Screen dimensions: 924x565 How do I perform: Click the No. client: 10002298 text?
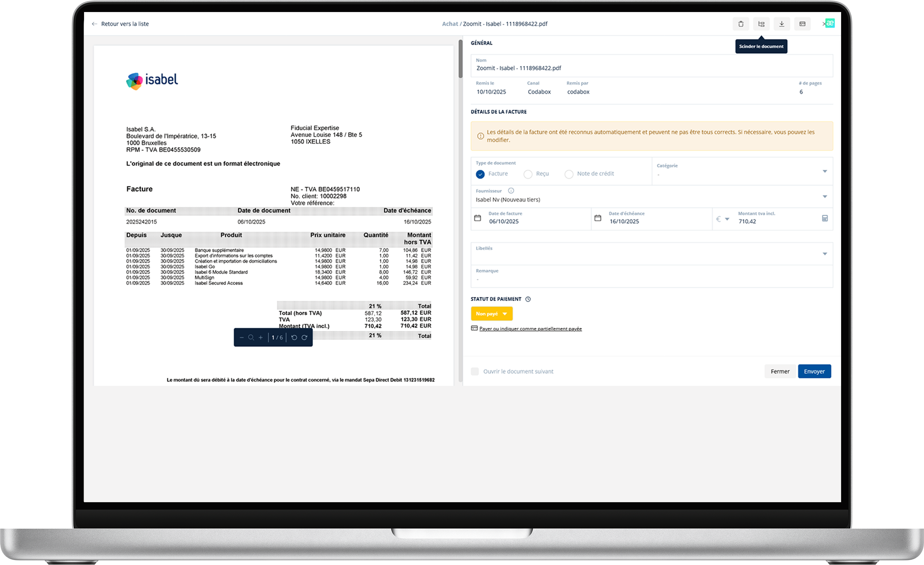(318, 196)
